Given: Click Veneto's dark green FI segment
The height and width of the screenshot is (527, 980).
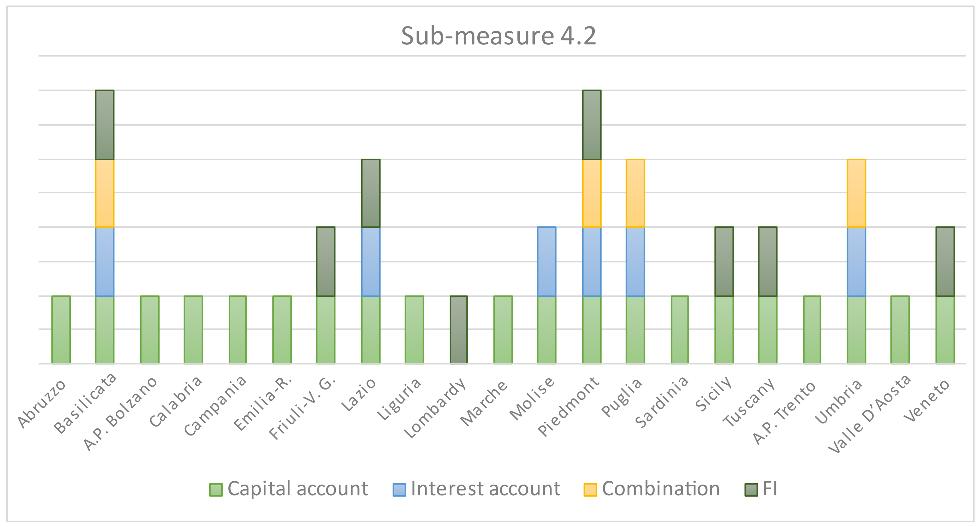Looking at the screenshot, I should [x=945, y=261].
